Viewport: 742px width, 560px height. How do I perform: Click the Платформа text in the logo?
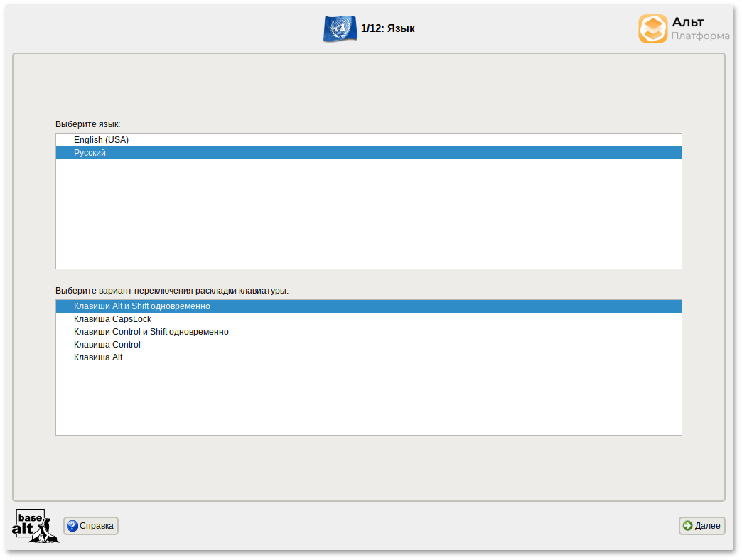click(700, 36)
